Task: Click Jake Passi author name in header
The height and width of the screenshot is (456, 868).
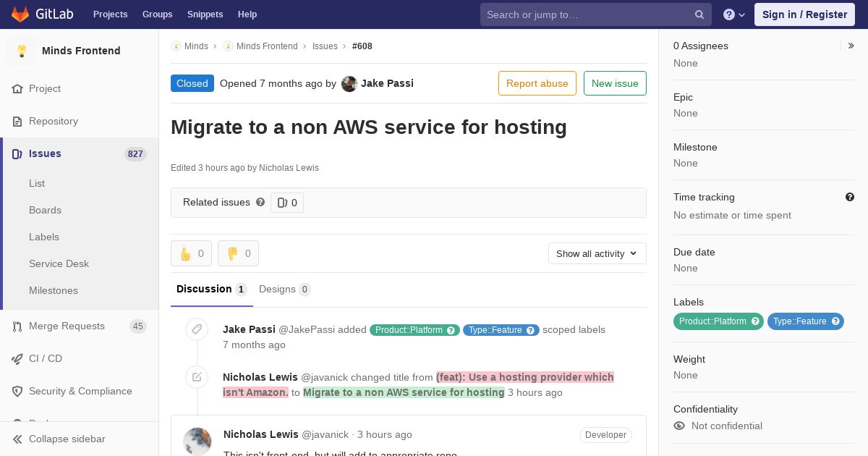Action: coord(387,83)
